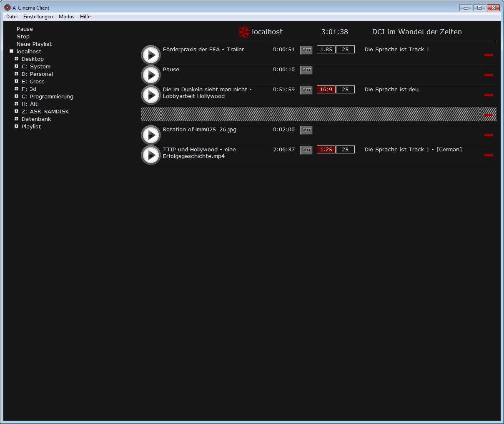
Task: Click the red star localhost icon
Action: click(244, 32)
